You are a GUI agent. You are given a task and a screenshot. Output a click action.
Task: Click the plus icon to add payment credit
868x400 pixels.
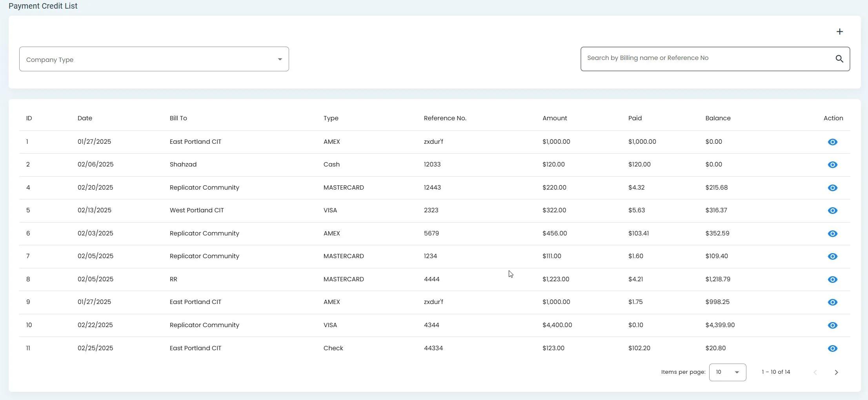tap(839, 32)
